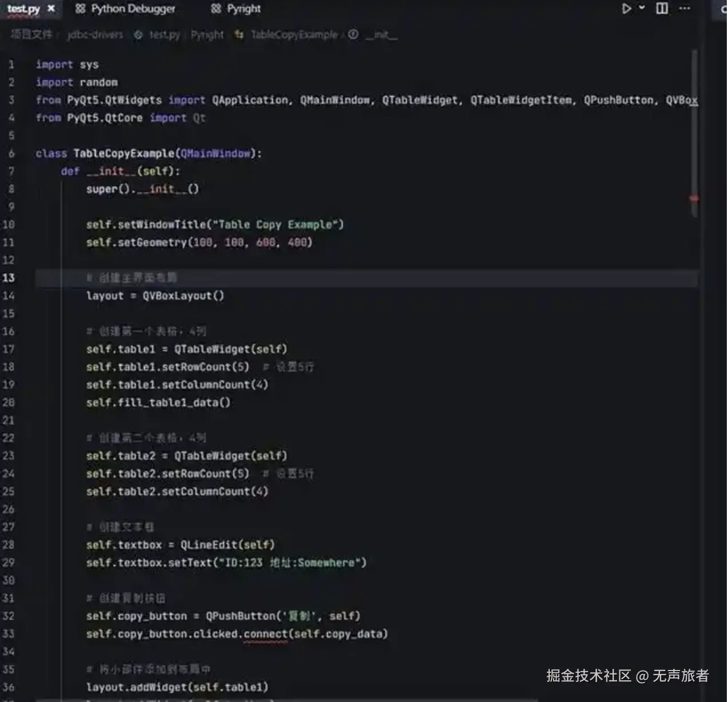Image resolution: width=728 pixels, height=702 pixels.
Task: Click 'self.table1.setColumnCount(4)' line
Action: point(177,385)
